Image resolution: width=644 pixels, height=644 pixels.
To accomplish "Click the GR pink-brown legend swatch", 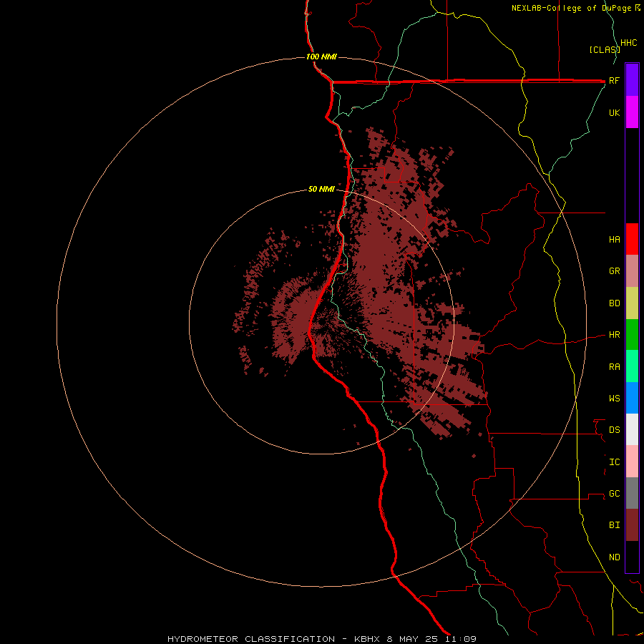I will click(x=632, y=271).
